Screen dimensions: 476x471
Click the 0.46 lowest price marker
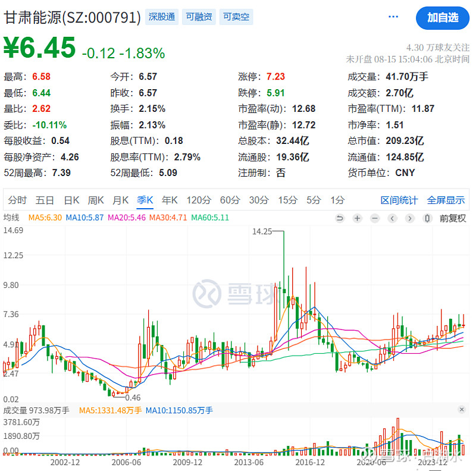[133, 398]
